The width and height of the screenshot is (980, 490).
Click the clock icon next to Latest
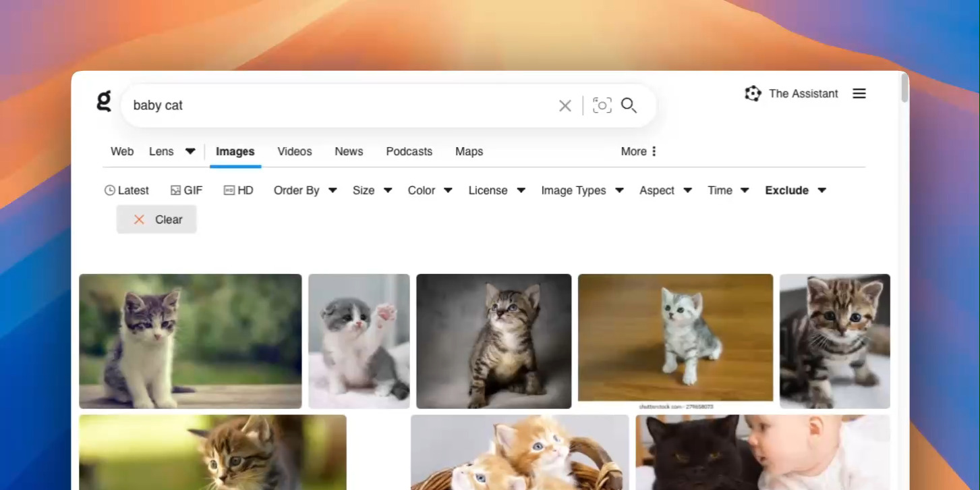pyautogui.click(x=109, y=190)
